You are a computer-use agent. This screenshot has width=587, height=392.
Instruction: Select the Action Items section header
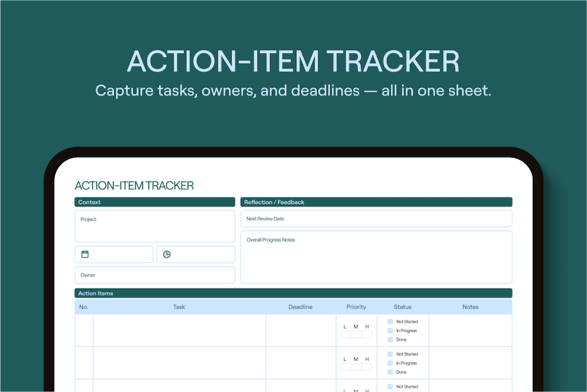pyautogui.click(x=293, y=293)
